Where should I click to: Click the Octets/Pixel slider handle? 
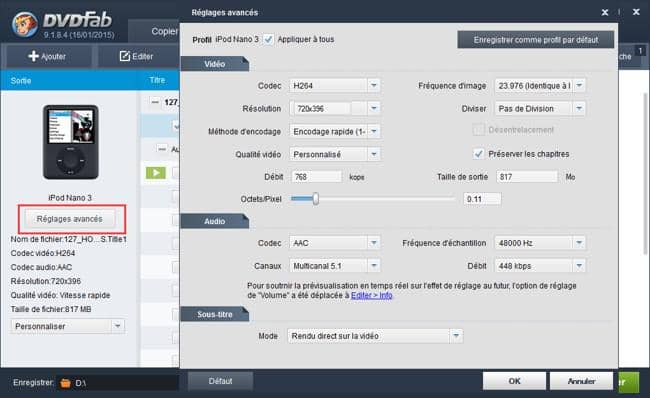pos(316,199)
